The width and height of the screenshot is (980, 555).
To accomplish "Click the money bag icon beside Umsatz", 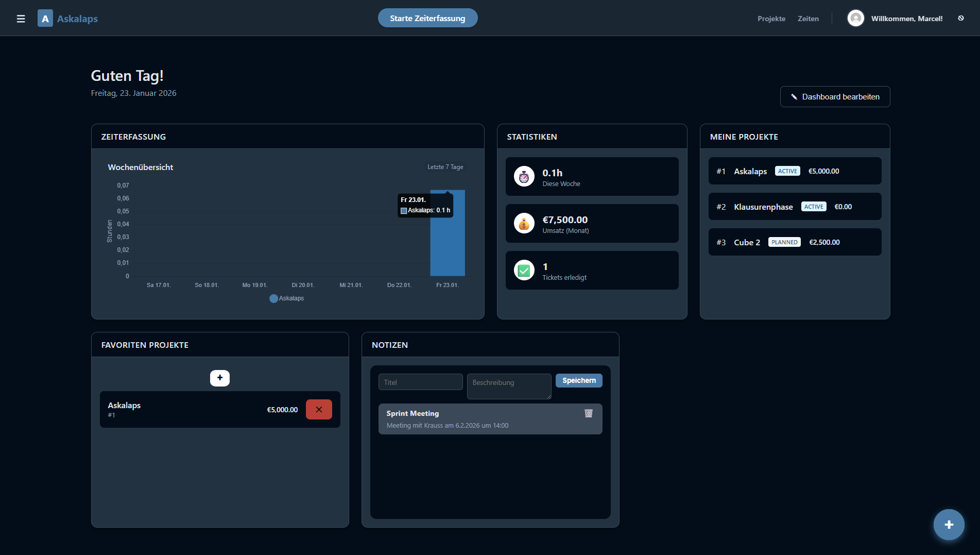I will tap(524, 223).
